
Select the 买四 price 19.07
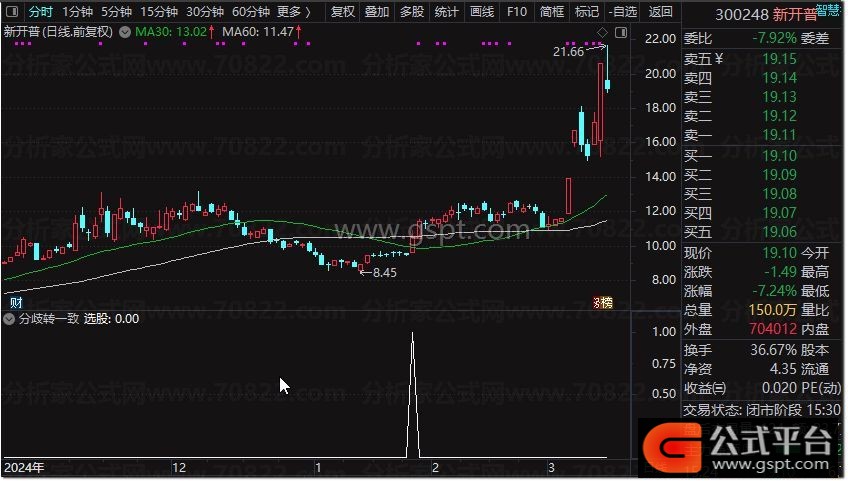(779, 213)
